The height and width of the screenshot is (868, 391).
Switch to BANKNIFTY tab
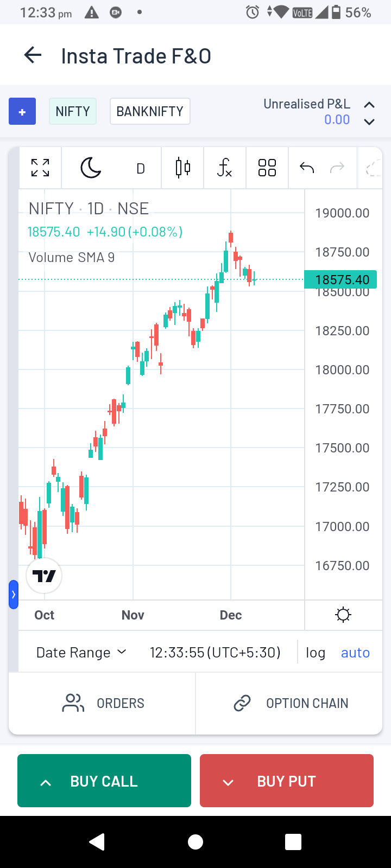tap(150, 111)
